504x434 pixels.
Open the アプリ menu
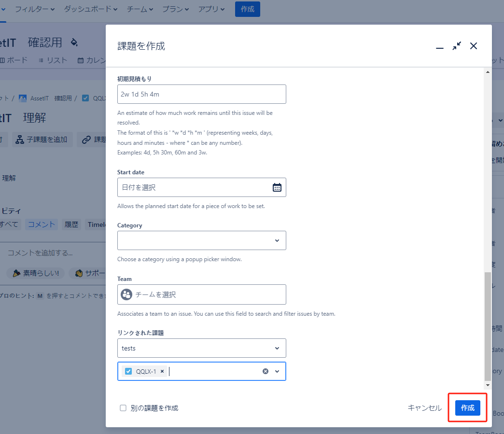tap(211, 9)
